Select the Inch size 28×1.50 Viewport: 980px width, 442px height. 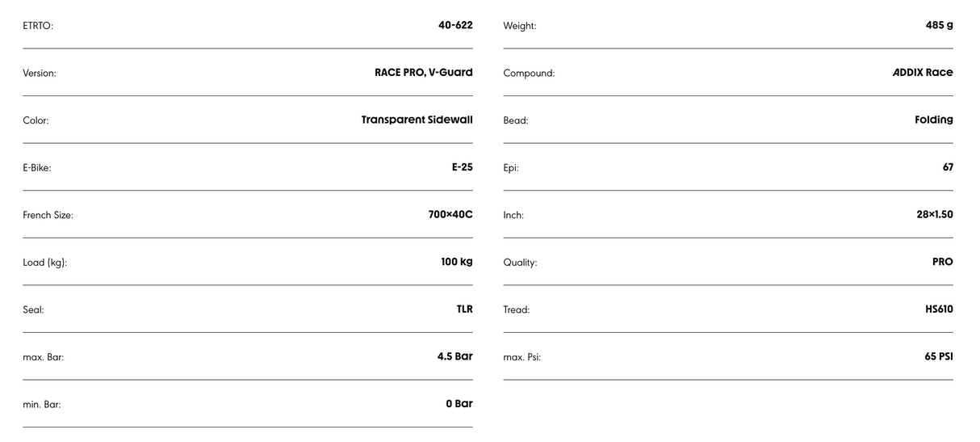click(934, 215)
